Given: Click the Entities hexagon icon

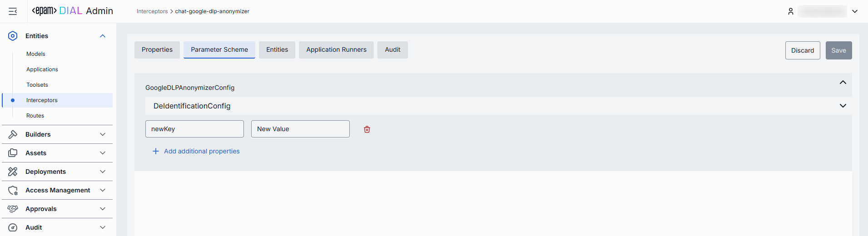Looking at the screenshot, I should [x=13, y=36].
